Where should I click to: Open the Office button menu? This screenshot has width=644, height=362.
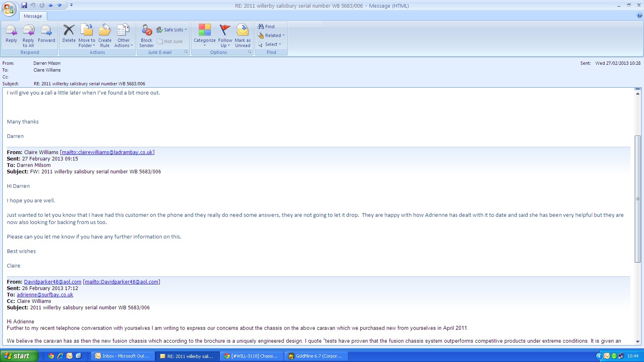pos(8,8)
